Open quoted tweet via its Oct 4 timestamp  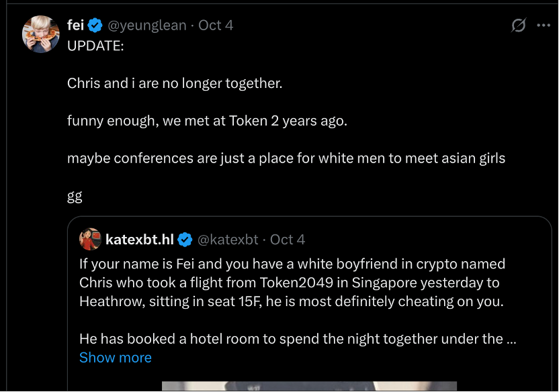[x=288, y=240]
